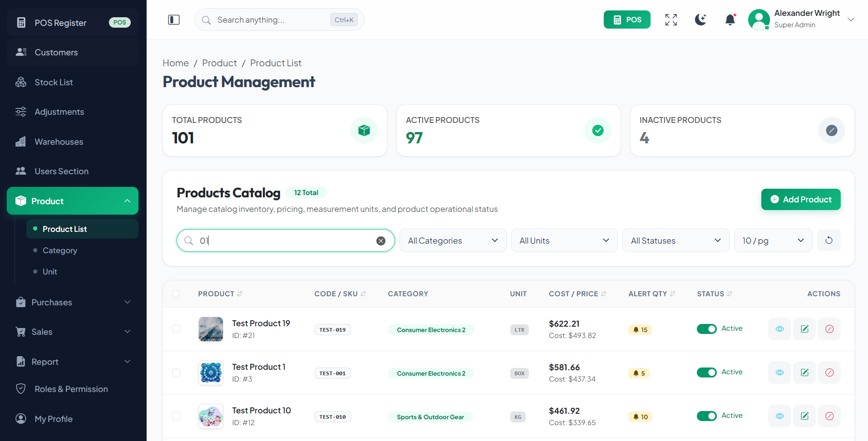Clear the product search field
The image size is (868, 441).
coord(381,241)
